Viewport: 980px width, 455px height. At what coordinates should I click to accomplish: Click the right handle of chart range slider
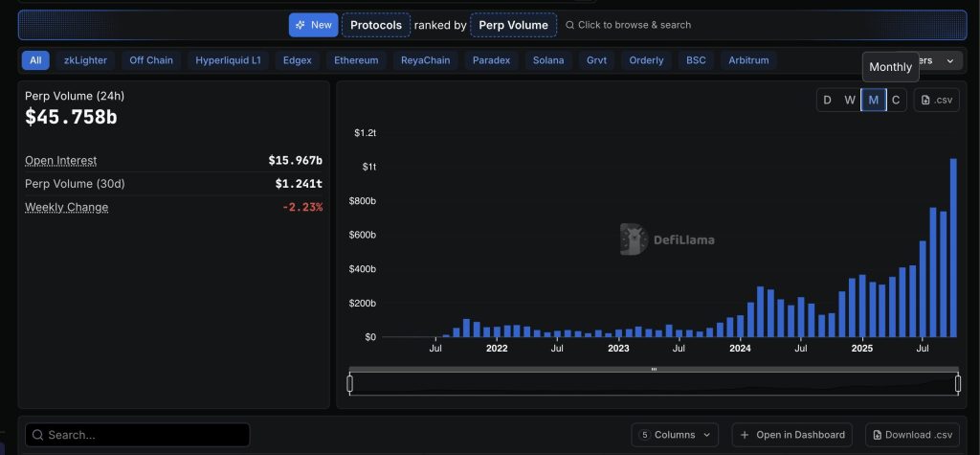958,383
